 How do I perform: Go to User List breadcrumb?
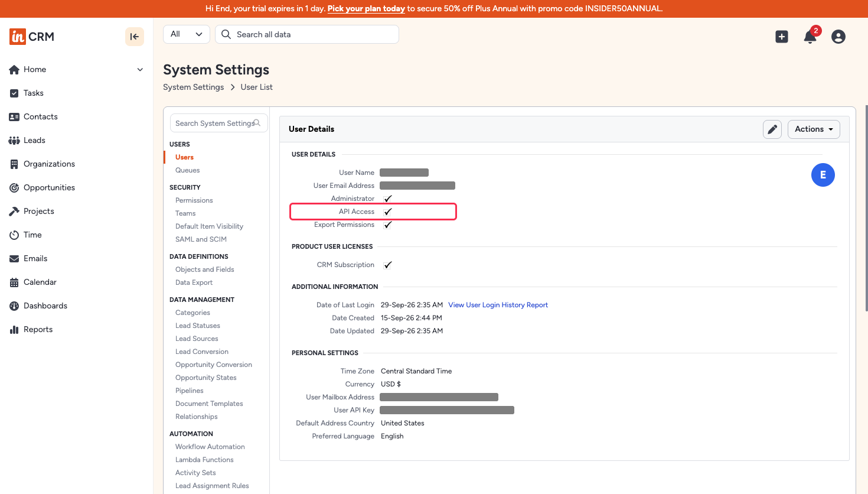click(x=257, y=87)
